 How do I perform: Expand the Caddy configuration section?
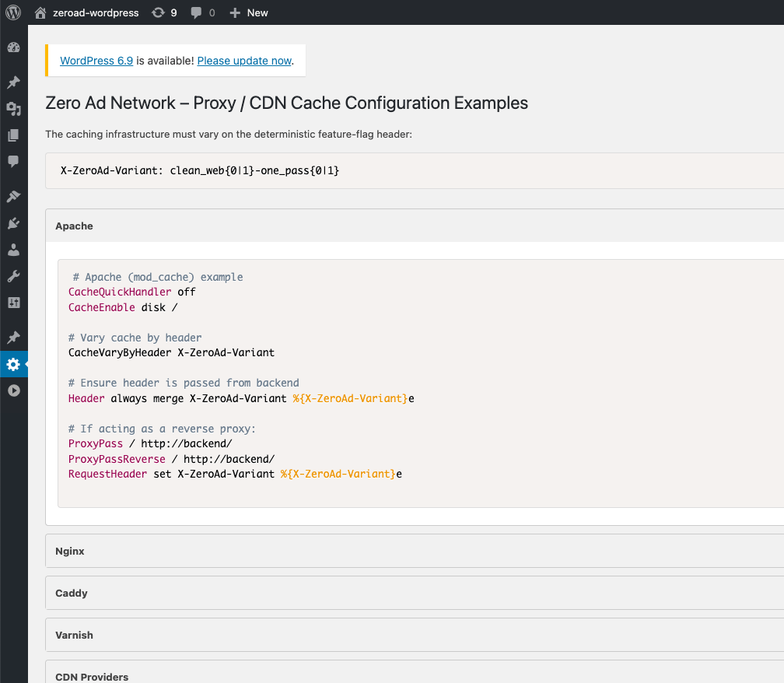point(72,593)
